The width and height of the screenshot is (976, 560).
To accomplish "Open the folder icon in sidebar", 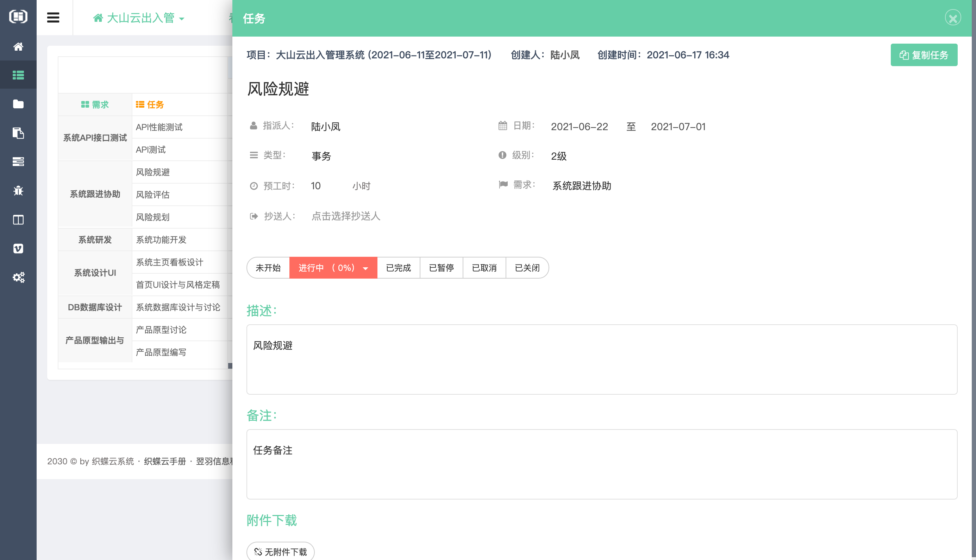I will [18, 104].
